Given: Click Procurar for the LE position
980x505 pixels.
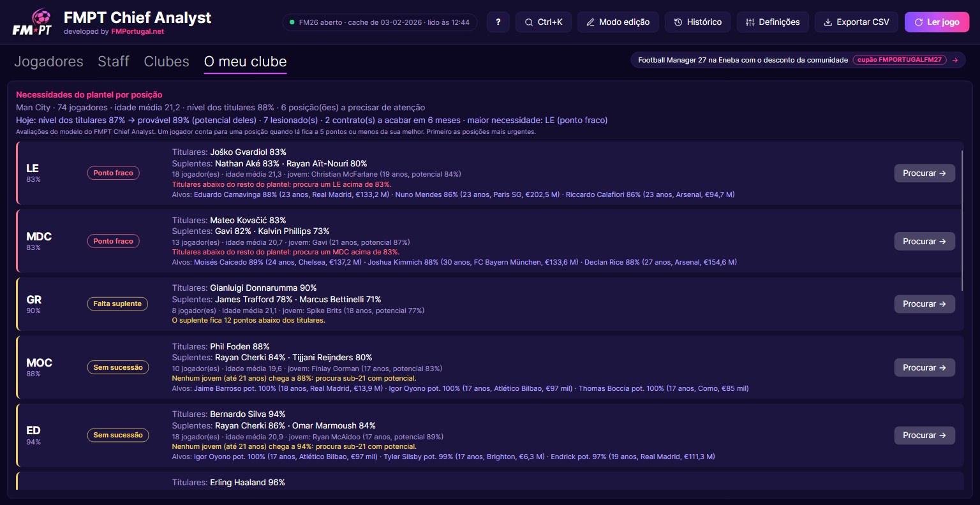Looking at the screenshot, I should point(924,173).
